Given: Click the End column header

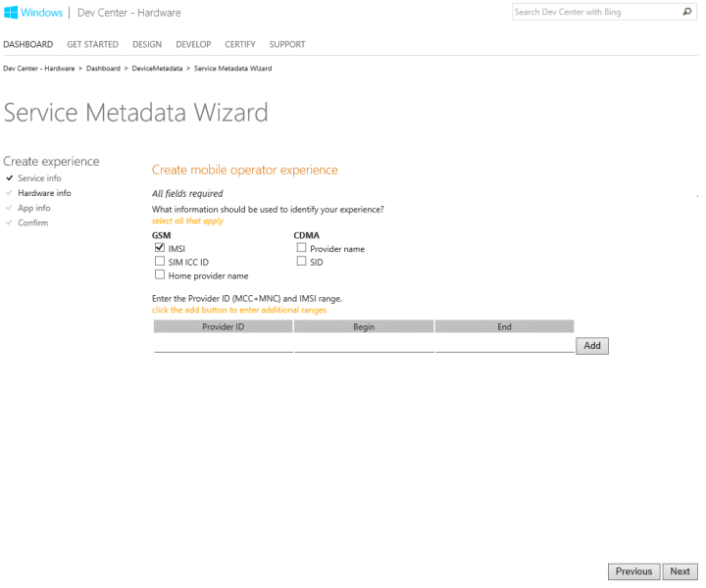Looking at the screenshot, I should [504, 326].
